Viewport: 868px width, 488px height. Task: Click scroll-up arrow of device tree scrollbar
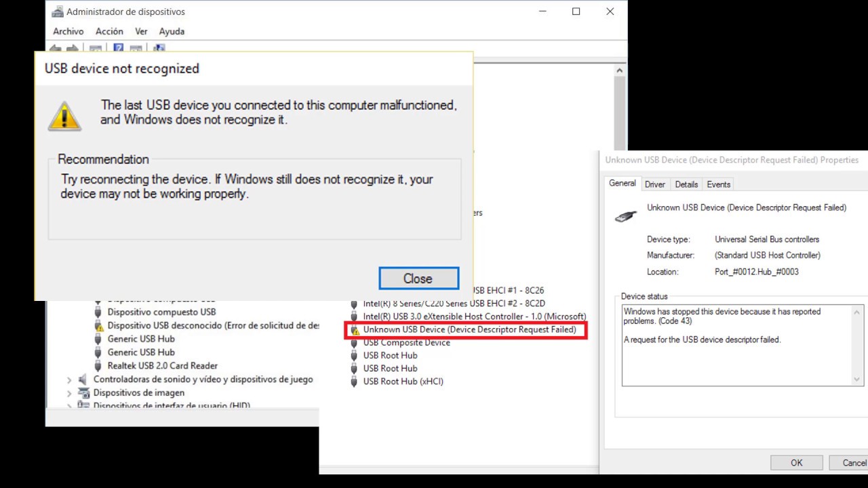pyautogui.click(x=619, y=70)
